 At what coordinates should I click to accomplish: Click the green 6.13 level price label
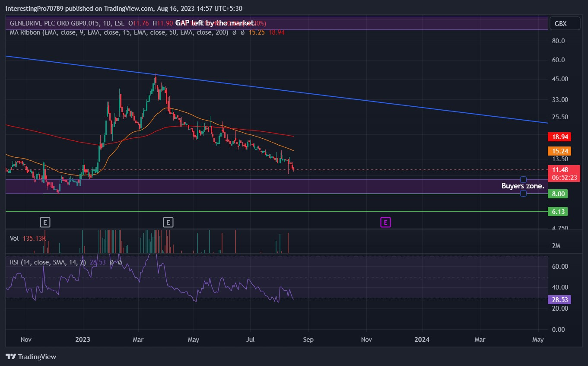(x=558, y=211)
